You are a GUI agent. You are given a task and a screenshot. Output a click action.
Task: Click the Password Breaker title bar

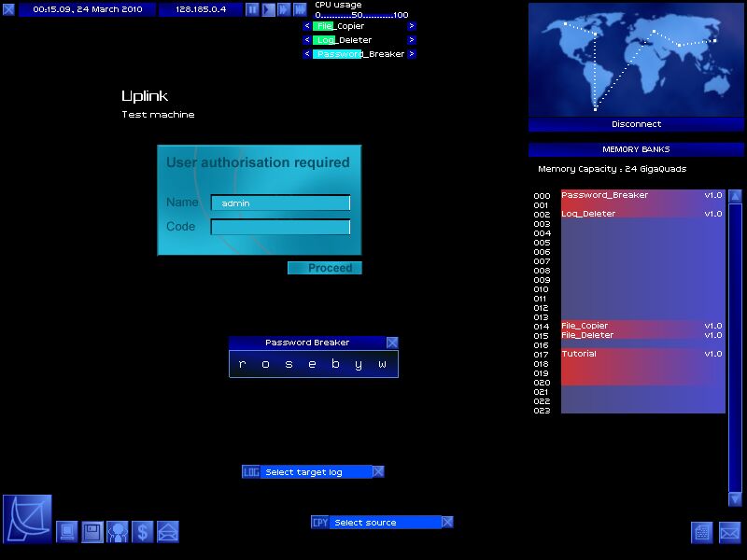click(x=307, y=343)
